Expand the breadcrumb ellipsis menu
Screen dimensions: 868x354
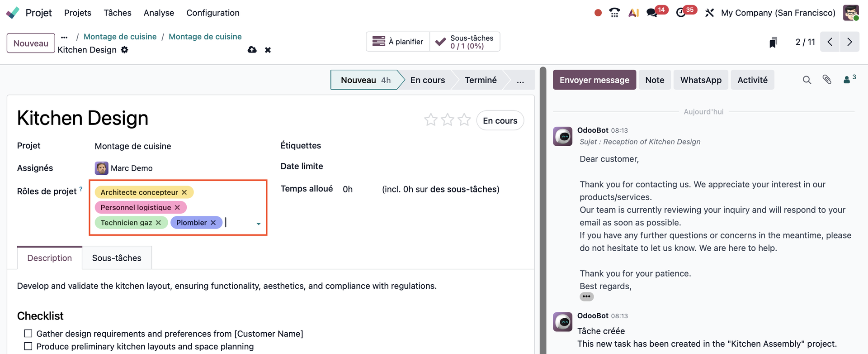coord(64,37)
